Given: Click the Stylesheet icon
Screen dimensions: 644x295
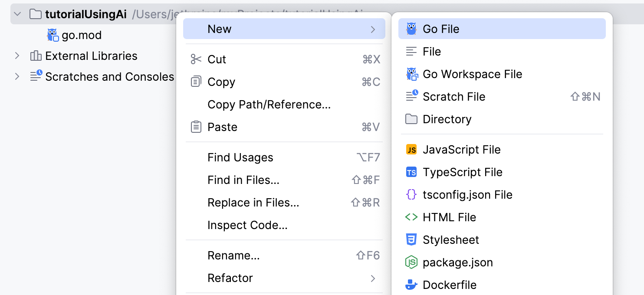Looking at the screenshot, I should [411, 239].
